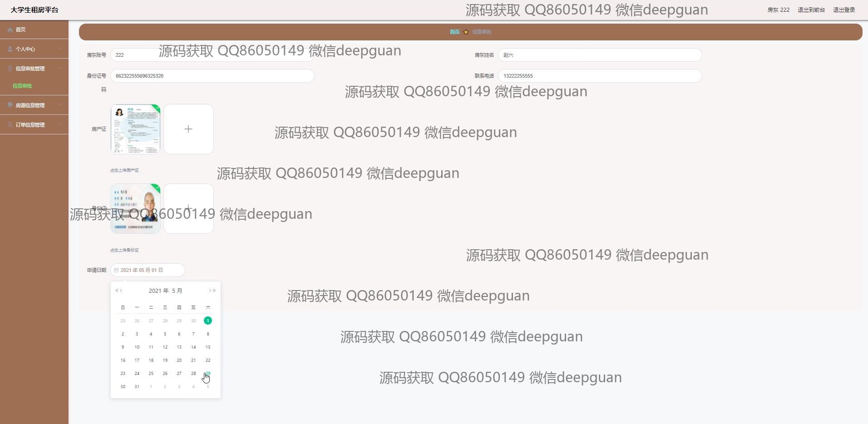Click the calendar icon in 申请日期 field
The height and width of the screenshot is (424, 868).
point(116,270)
